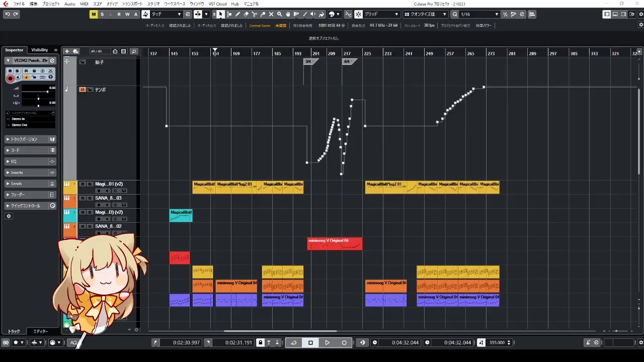Select the Glue tool
644x362 pixels.
[x=263, y=14]
